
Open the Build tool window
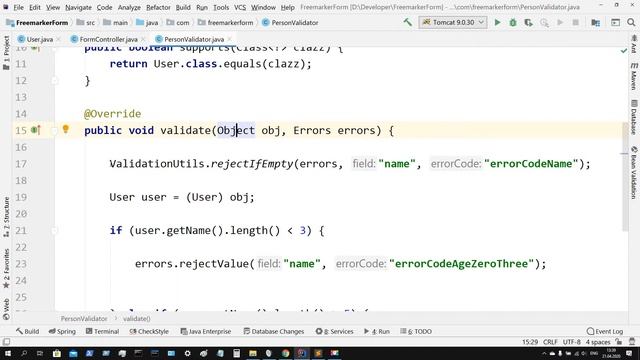pos(28,331)
